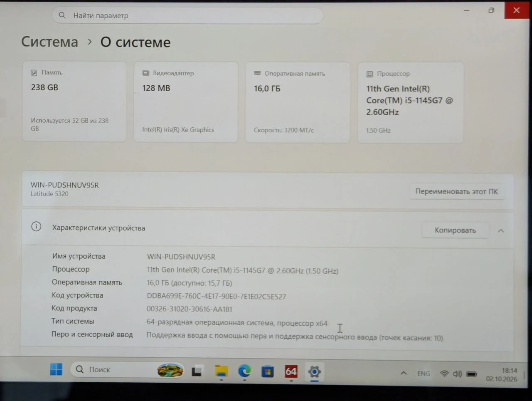The image size is (532, 401).
Task: Click the info icon beside Характеристики устройства
Action: [36, 227]
